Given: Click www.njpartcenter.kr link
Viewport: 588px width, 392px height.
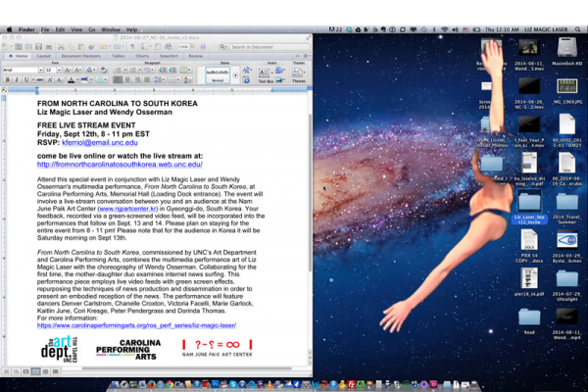Looking at the screenshot, I should click(x=127, y=209).
